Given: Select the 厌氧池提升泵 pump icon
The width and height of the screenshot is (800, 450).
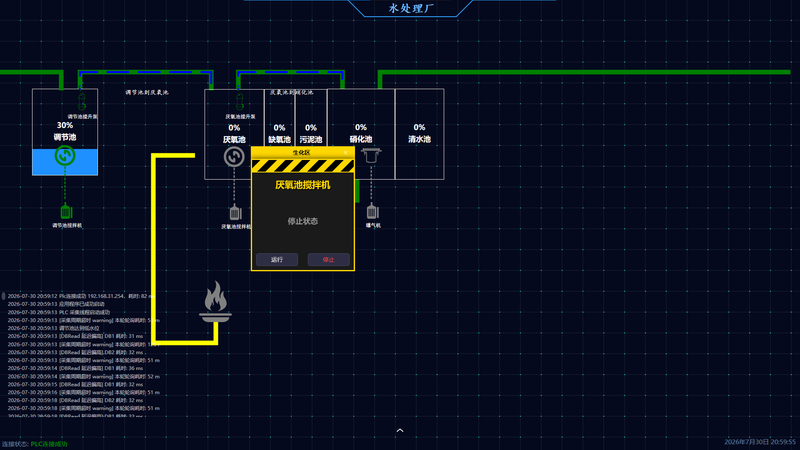Looking at the screenshot, I should pos(240,102).
